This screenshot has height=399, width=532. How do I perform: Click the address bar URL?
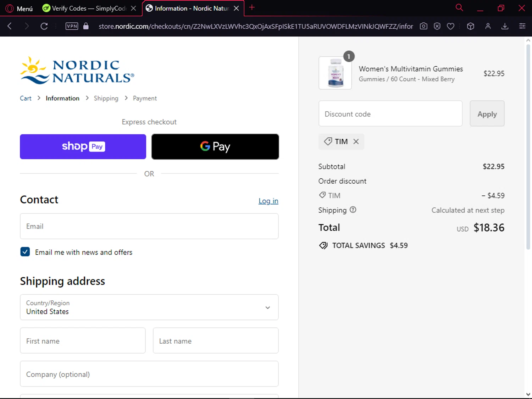pos(256,26)
